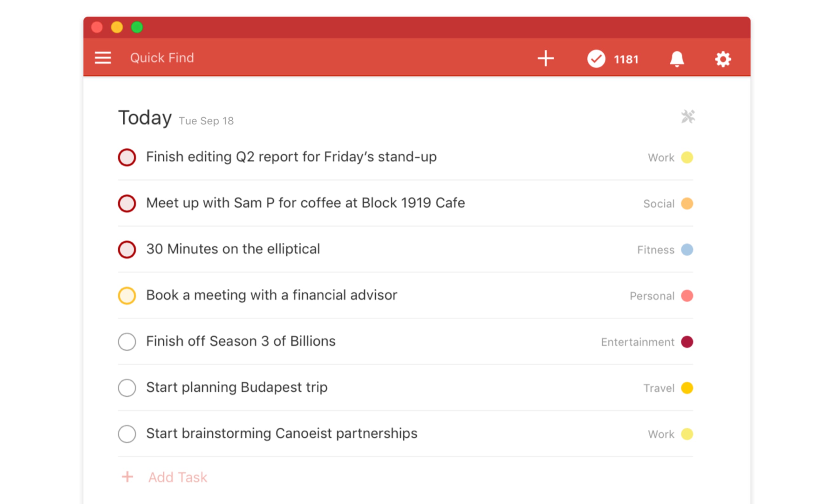Click the Social project label
The image size is (834, 504).
pyautogui.click(x=659, y=204)
